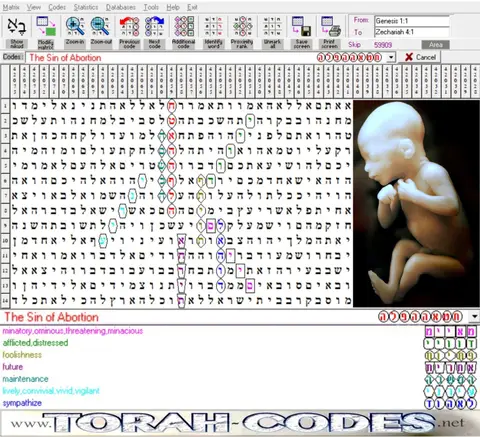
Task: Open the Codes menu
Action: click(57, 7)
